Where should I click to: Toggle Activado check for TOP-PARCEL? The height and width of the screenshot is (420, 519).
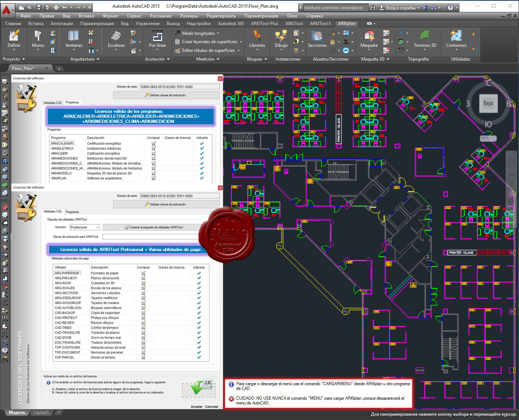pyautogui.click(x=199, y=357)
